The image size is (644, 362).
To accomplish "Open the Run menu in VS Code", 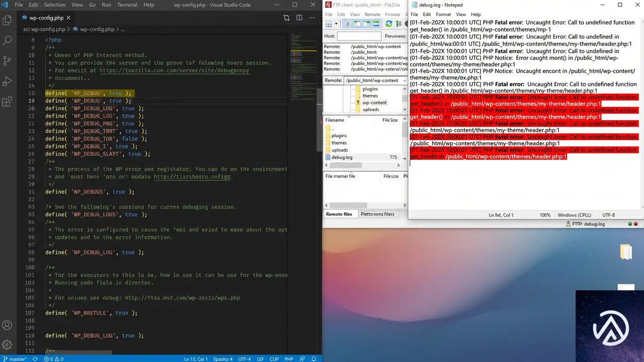I will [x=106, y=5].
